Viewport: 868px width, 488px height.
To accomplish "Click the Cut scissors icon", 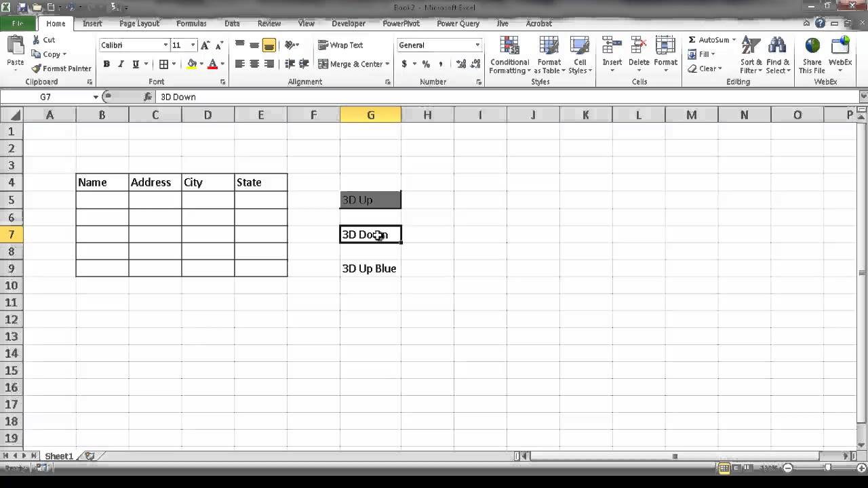I will click(37, 40).
